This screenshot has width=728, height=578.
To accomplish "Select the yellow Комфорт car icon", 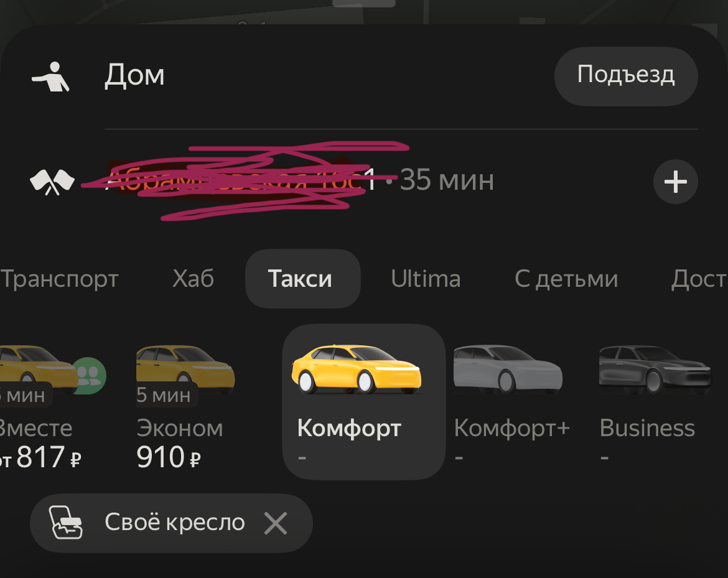I will point(356,369).
